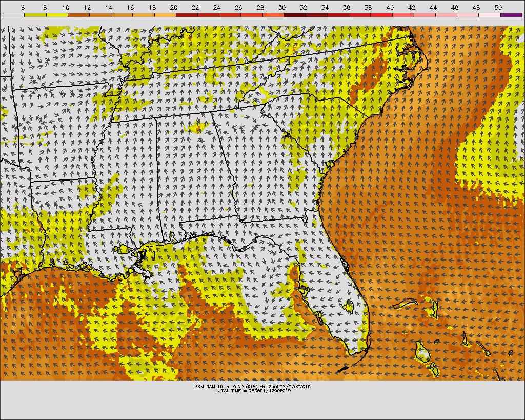Image resolution: width=525 pixels, height=420 pixels.
Task: Click the legend label "38"
Action: click(x=368, y=7)
